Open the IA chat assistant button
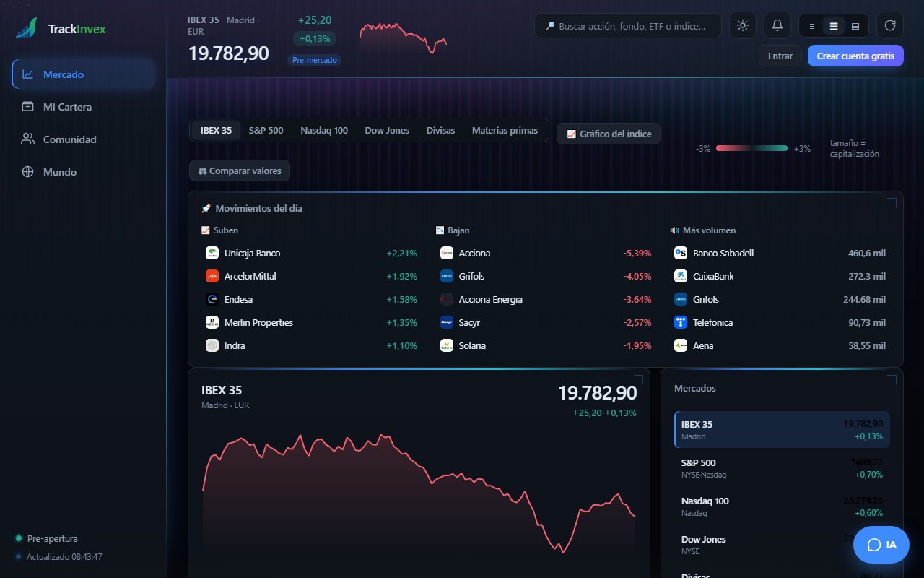The height and width of the screenshot is (578, 924). pos(881,545)
